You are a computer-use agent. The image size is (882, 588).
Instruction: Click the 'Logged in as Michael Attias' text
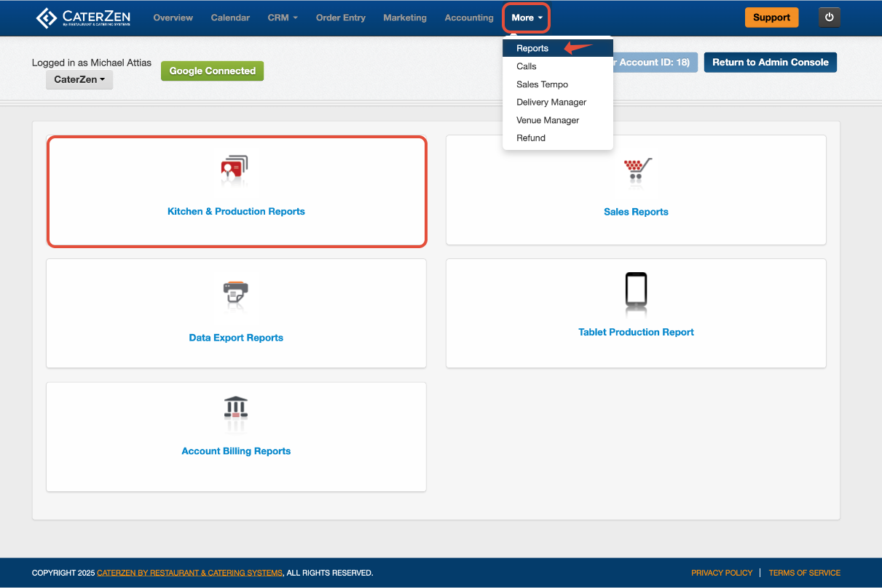tap(92, 63)
